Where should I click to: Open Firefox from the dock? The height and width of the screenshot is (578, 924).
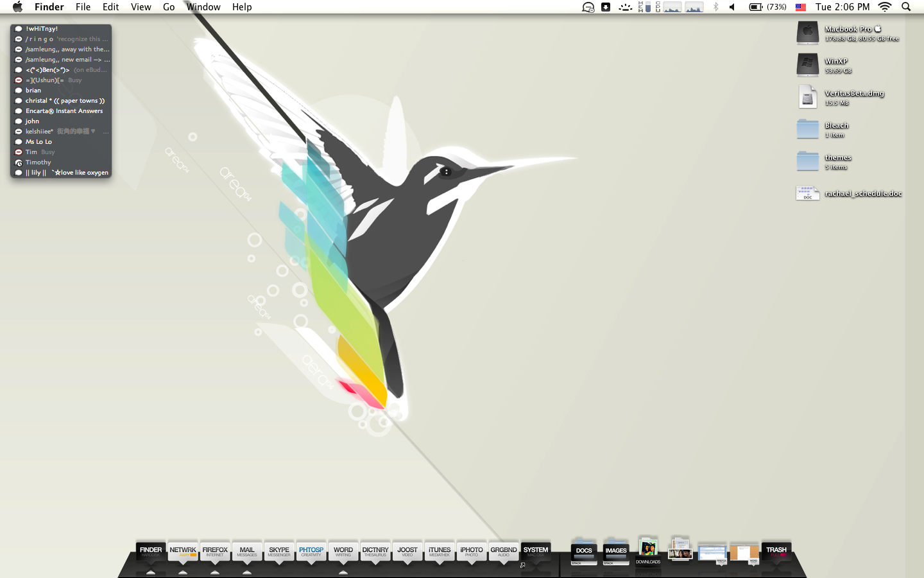tap(215, 552)
